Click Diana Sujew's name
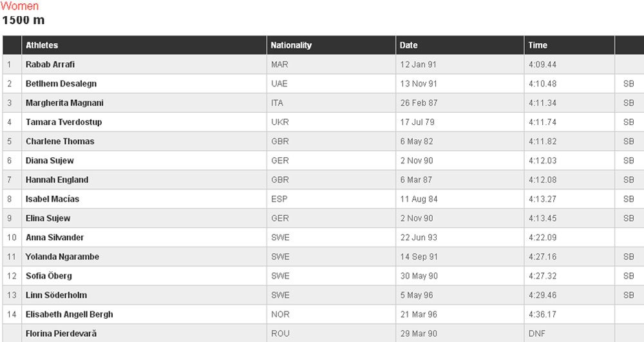The height and width of the screenshot is (342, 644). [x=50, y=160]
